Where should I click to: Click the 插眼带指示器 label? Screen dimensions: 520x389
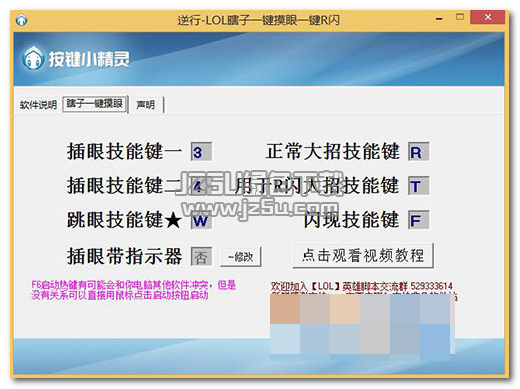(124, 256)
